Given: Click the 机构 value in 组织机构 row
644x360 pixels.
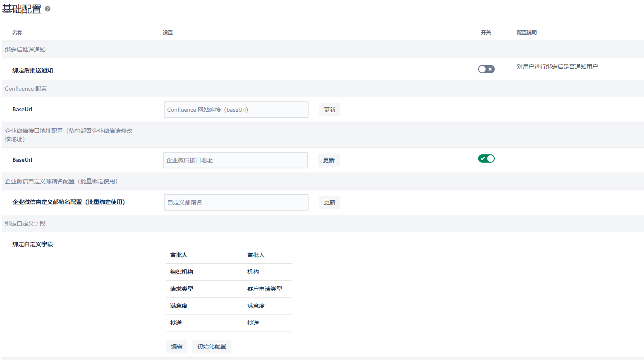Looking at the screenshot, I should click(x=253, y=272).
